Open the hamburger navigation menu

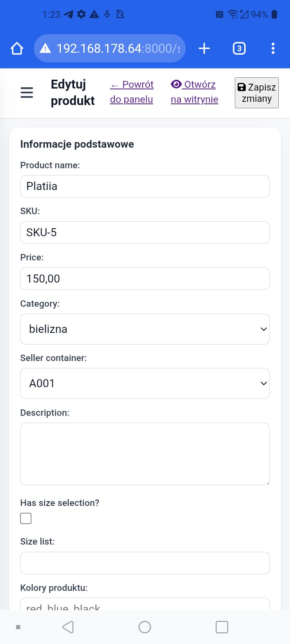[27, 93]
